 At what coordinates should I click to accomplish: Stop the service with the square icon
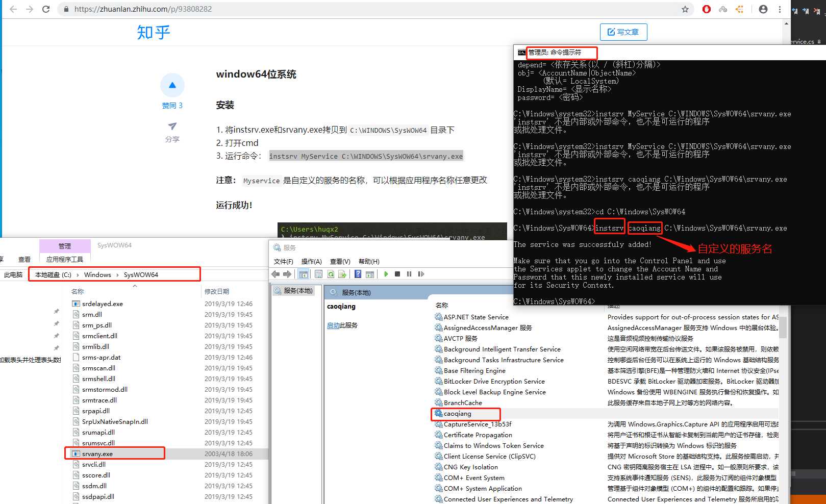397,274
